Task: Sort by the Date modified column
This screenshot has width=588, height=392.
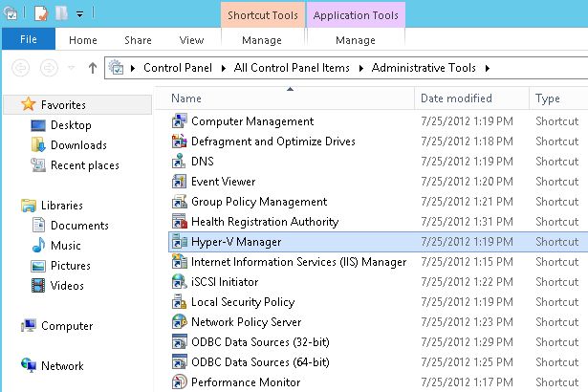Action: click(x=454, y=98)
